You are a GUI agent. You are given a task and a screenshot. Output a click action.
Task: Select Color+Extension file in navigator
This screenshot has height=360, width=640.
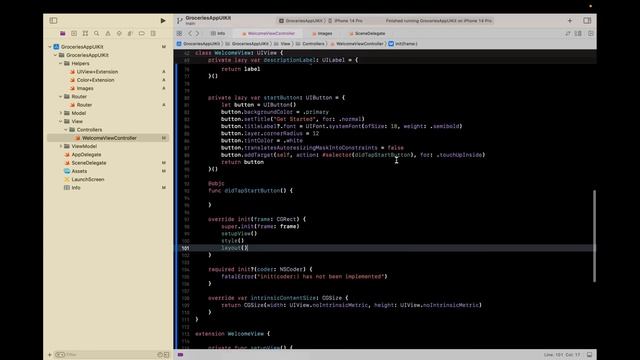pyautogui.click(x=95, y=80)
